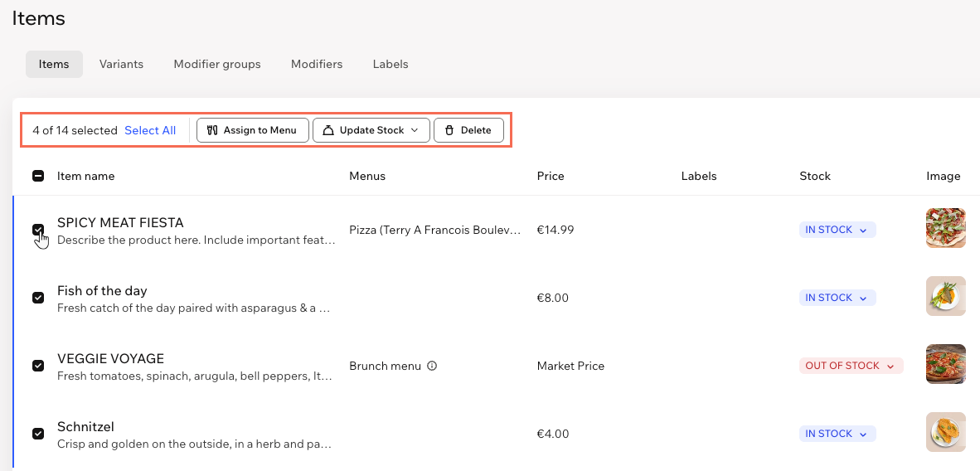980x471 pixels.
Task: Go to the Modifiers tab
Action: [317, 65]
